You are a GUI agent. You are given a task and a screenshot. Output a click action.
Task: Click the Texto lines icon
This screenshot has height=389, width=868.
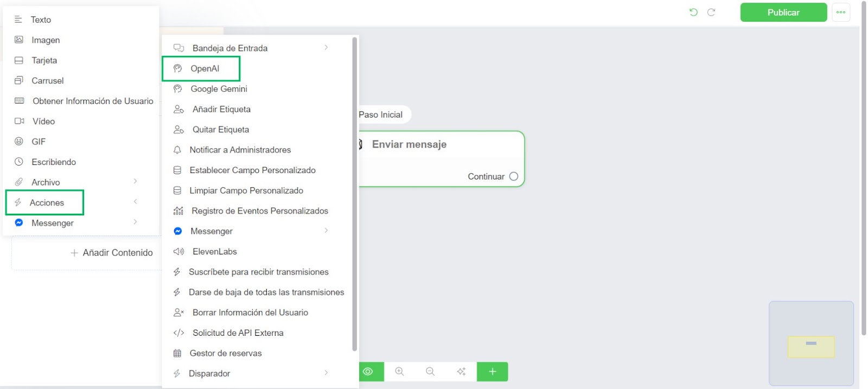click(18, 20)
